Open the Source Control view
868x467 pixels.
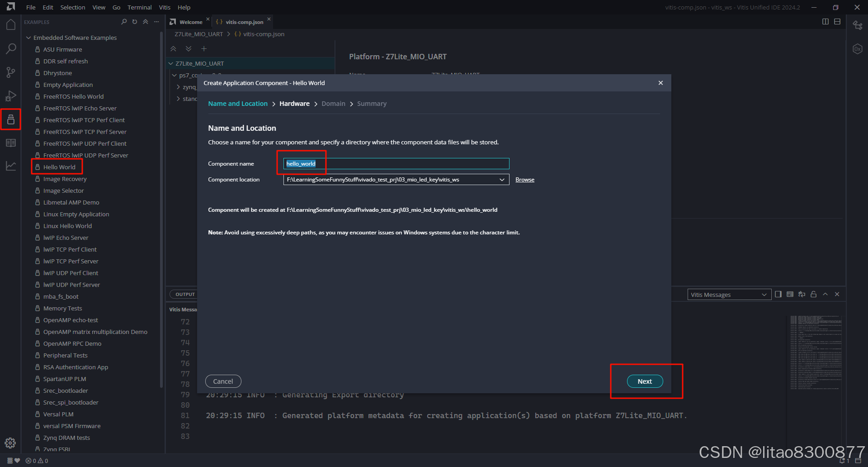(x=11, y=72)
